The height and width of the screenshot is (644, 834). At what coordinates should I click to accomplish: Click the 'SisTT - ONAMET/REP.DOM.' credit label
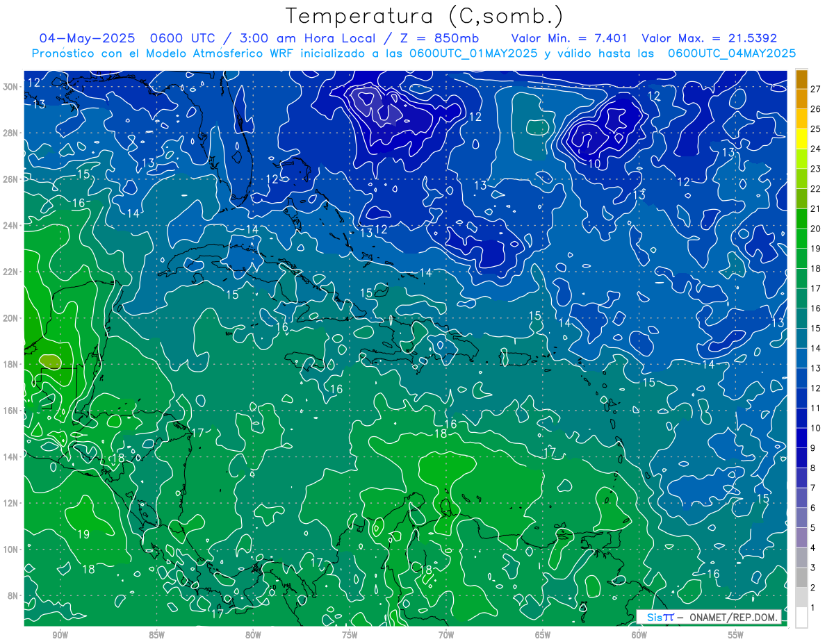pos(709,617)
